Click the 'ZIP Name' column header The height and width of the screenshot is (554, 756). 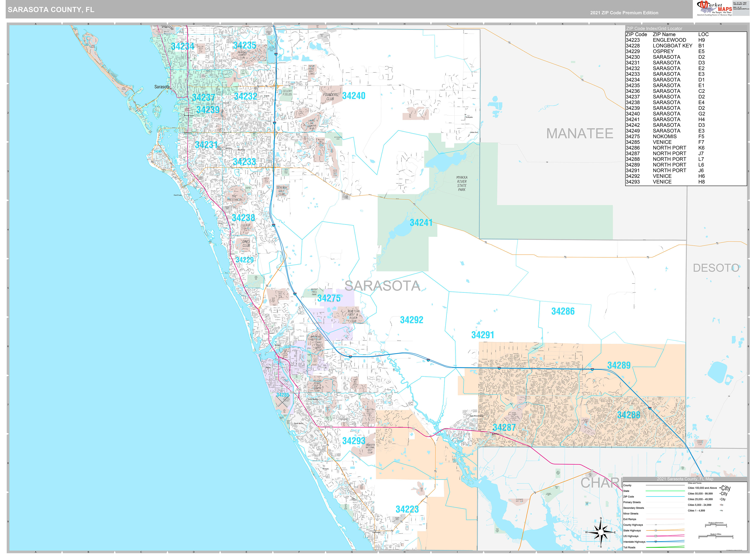point(664,34)
